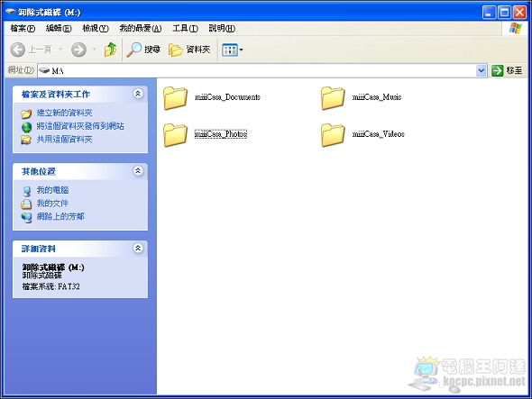Click the 檔案系統: FAT32 detail text
This screenshot has width=532, height=399.
(x=50, y=286)
